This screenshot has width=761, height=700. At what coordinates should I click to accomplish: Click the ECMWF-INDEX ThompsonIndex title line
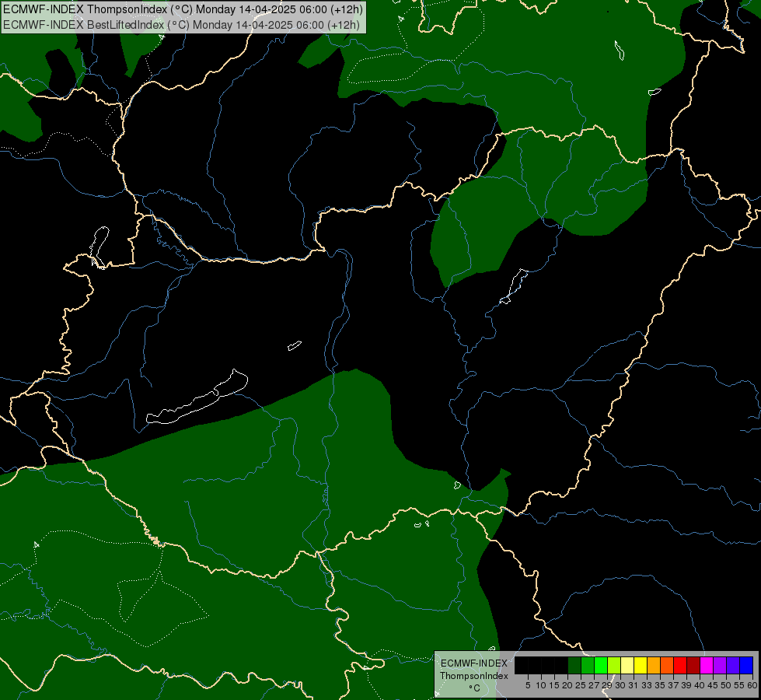click(x=183, y=9)
